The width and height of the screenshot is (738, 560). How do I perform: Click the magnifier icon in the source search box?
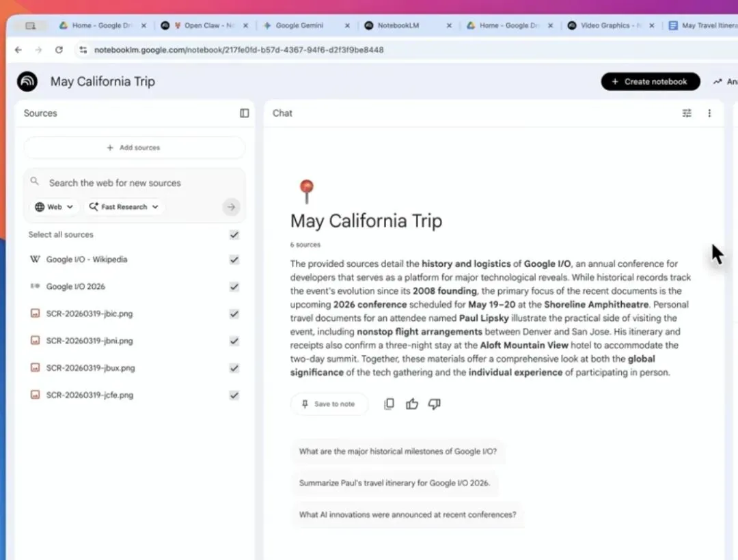coord(34,181)
